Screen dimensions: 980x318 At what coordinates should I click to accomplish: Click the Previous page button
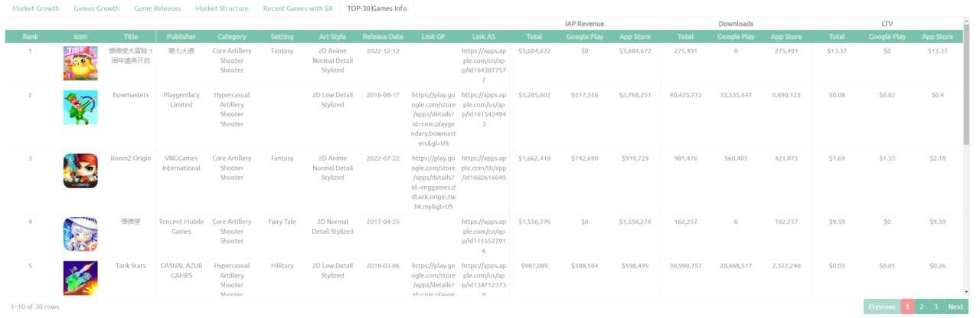881,307
